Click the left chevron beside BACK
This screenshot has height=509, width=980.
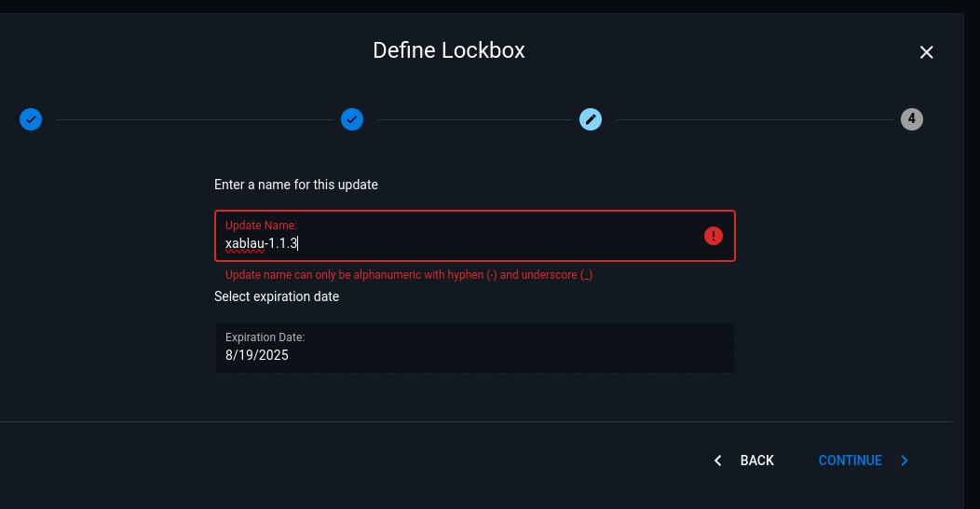pyautogui.click(x=717, y=461)
